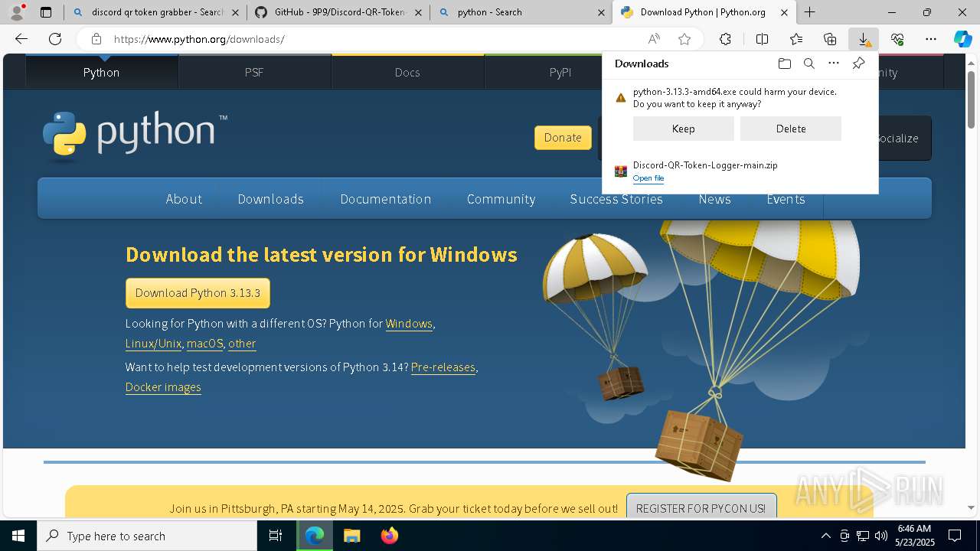This screenshot has height=551, width=980.
Task: Open the Docker images link
Action: click(x=163, y=387)
